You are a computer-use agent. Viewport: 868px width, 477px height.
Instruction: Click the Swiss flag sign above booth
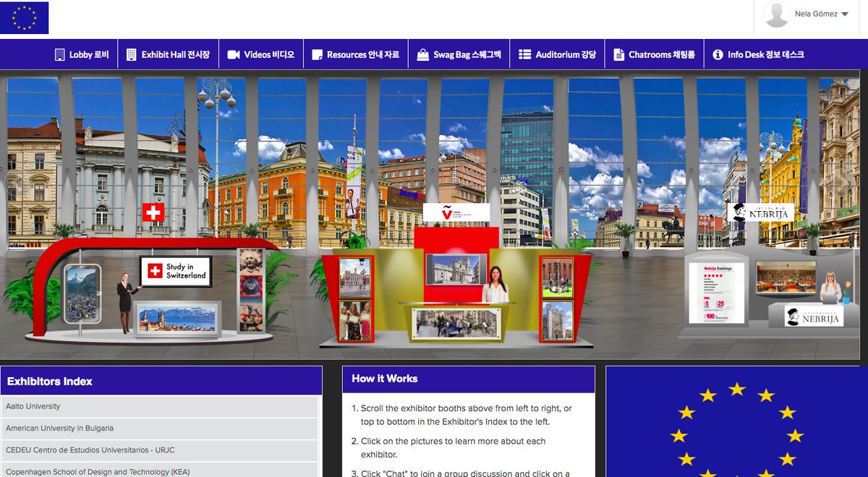point(153,212)
